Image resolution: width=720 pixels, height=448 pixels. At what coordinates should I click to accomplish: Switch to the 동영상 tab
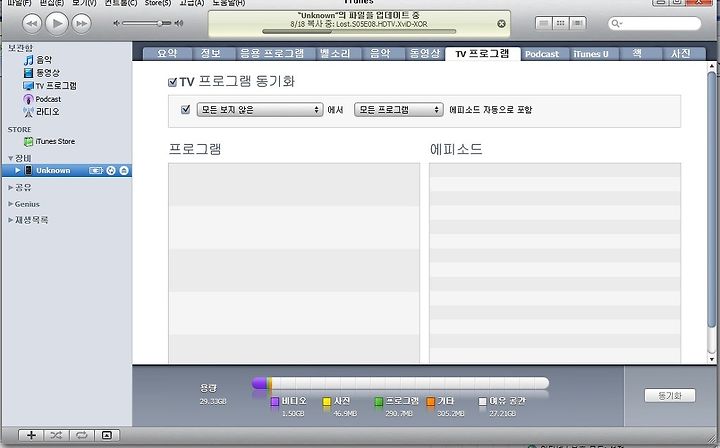425,54
